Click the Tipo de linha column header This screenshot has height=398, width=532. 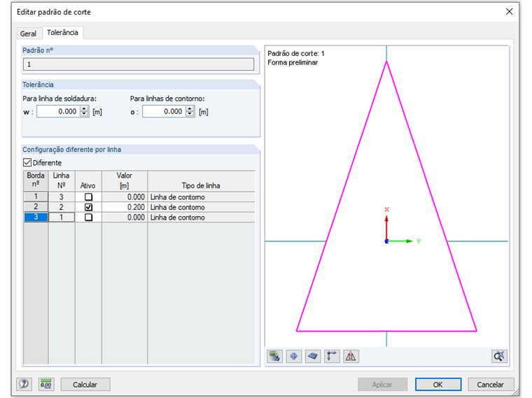pos(201,181)
